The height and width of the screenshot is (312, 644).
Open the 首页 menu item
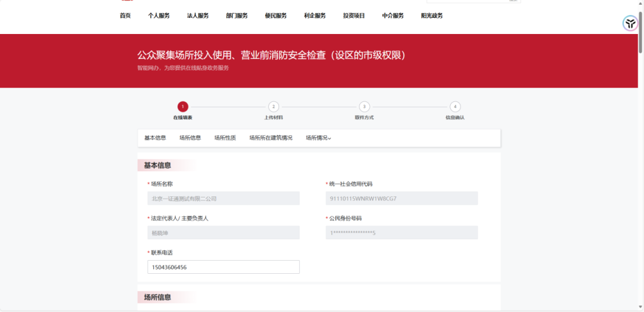click(x=125, y=16)
